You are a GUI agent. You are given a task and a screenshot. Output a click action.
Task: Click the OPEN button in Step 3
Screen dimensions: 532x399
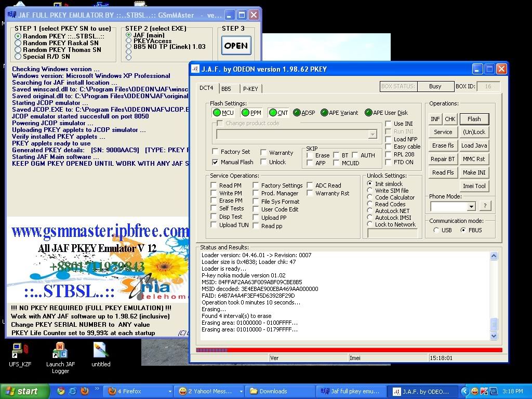coord(236,46)
